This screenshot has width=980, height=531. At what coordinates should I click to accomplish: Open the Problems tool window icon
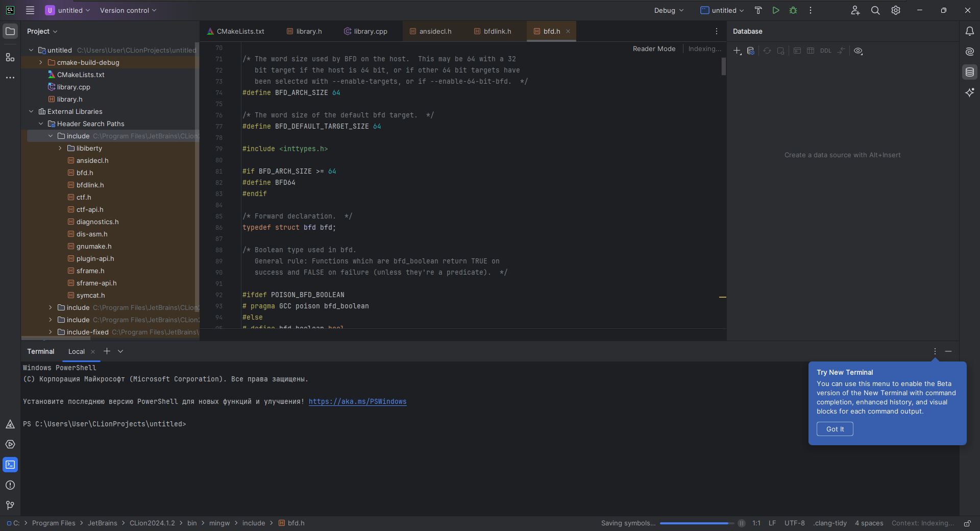[x=10, y=485]
